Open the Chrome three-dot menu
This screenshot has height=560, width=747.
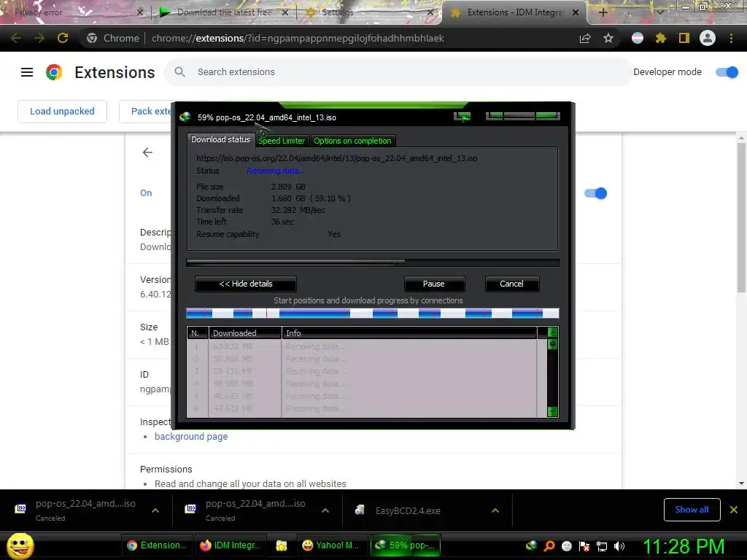731,38
